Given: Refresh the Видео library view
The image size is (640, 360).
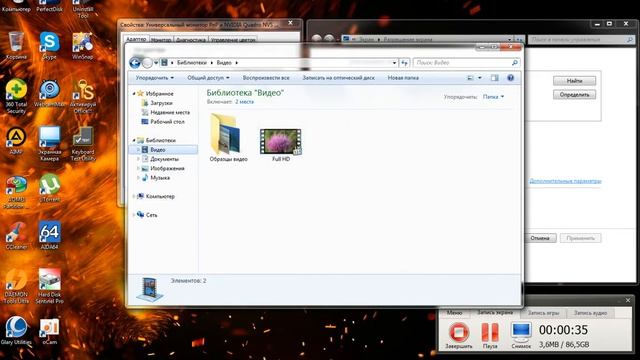Looking at the screenshot, I should click(x=404, y=63).
